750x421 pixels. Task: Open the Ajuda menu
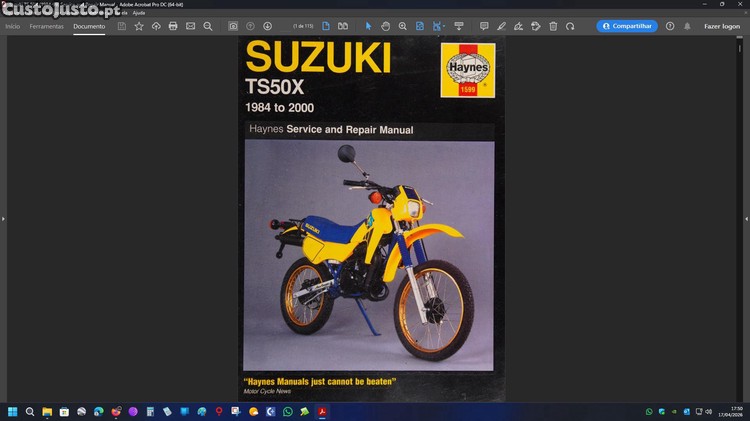(139, 12)
